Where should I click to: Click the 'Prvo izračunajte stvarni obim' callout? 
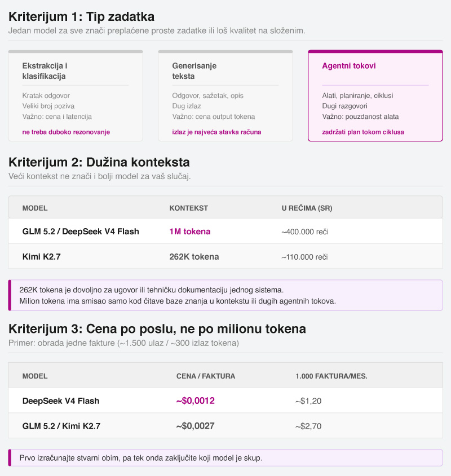pos(225,458)
